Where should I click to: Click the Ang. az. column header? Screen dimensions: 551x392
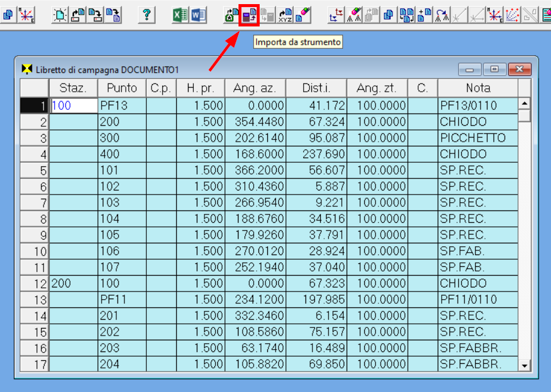point(255,88)
